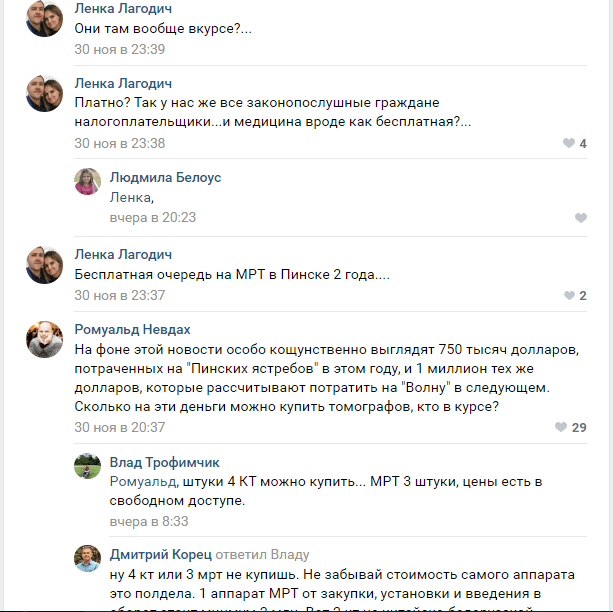613x612 pixels.
Task: Open the "вчера в 20:23" timestamp link
Action: (x=152, y=217)
